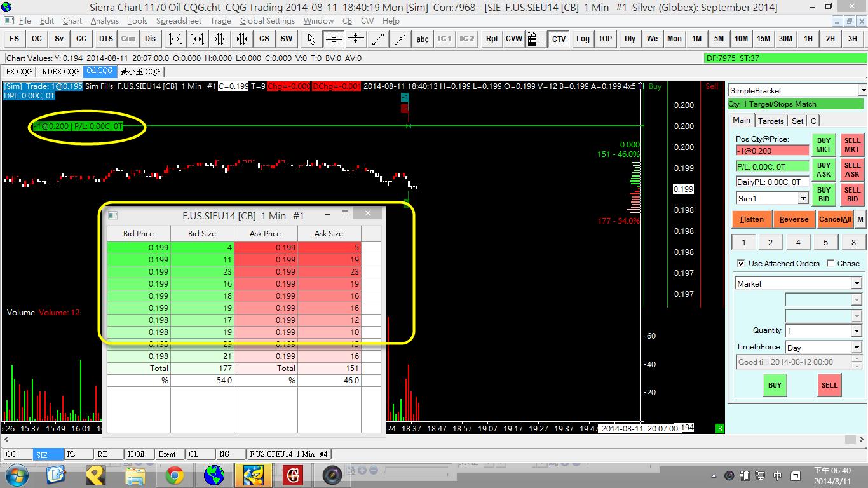Set chart timeframe to 1M
Viewport: 868px width, 488px height.
pos(696,39)
